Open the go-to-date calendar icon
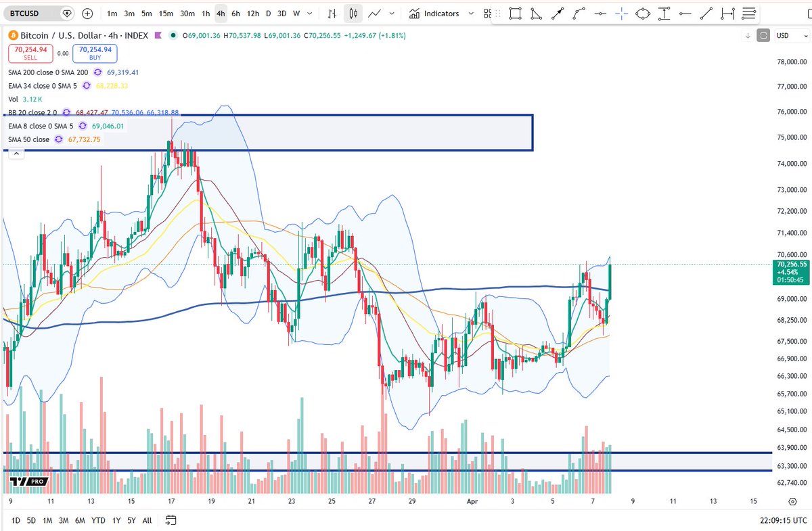This screenshot has width=812, height=531. 171,521
